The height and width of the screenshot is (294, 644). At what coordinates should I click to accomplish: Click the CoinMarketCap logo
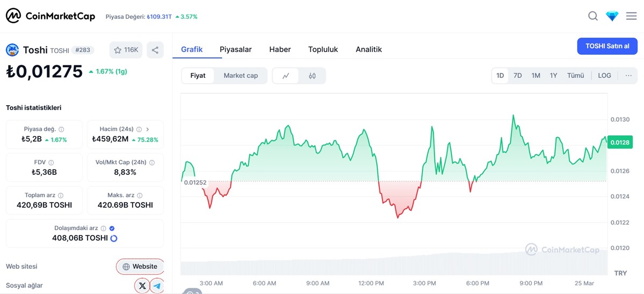coord(50,16)
